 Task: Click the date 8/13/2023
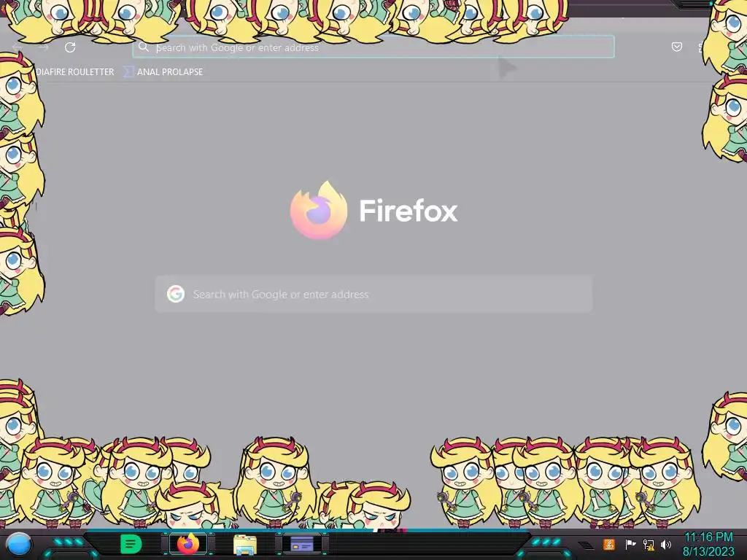pos(708,551)
